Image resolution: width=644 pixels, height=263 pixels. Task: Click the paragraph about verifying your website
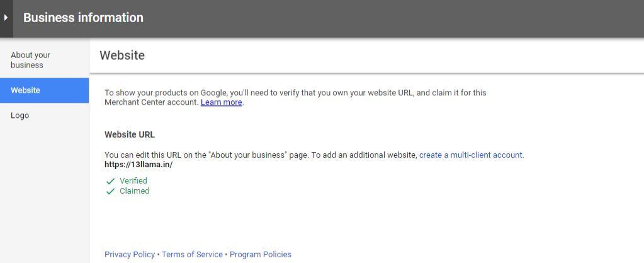(x=295, y=98)
